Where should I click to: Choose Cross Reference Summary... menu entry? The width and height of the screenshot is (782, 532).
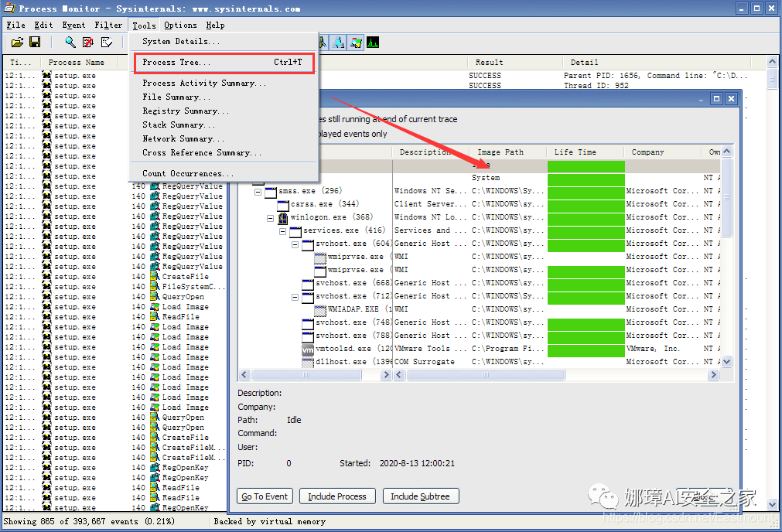224,153
